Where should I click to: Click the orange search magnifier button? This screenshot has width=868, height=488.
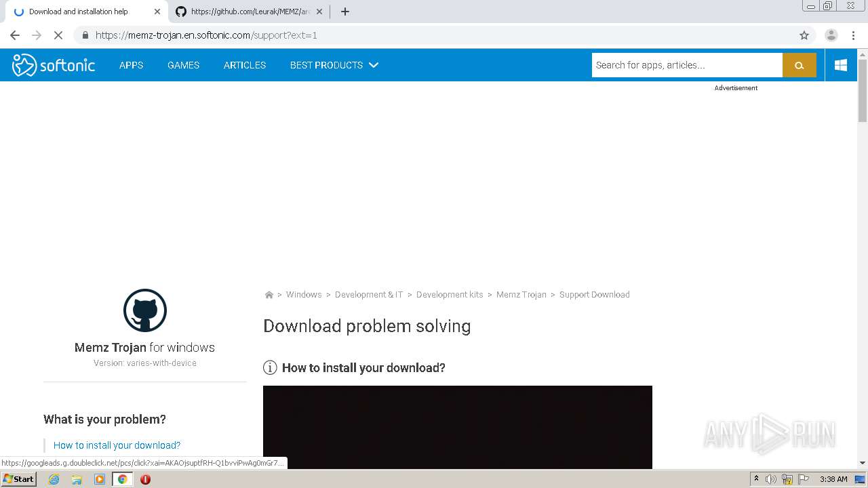(799, 65)
